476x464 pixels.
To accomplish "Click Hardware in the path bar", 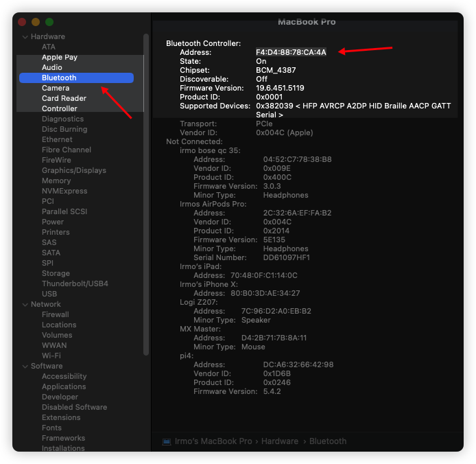I will point(280,441).
